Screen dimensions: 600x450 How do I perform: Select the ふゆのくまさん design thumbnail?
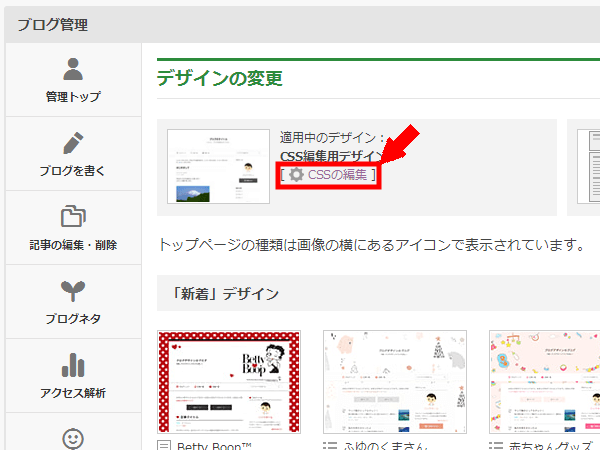(395, 382)
